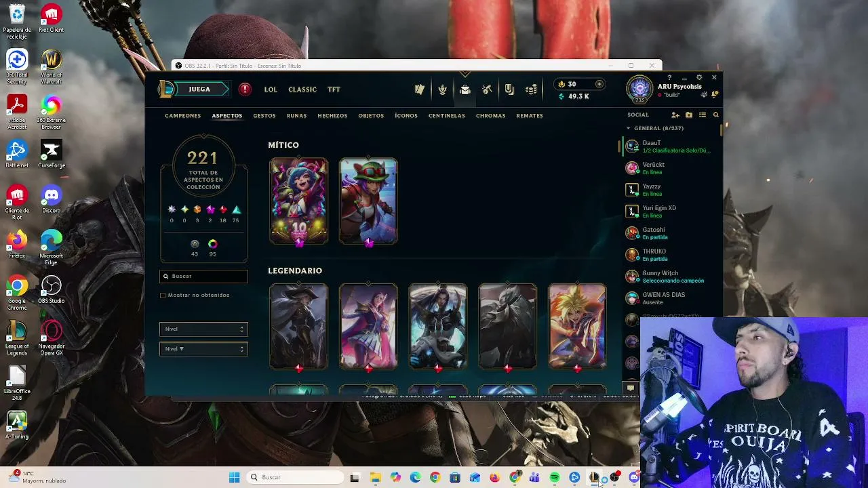The height and width of the screenshot is (488, 868).
Task: Click the friend search magnifier icon
Action: (715, 115)
